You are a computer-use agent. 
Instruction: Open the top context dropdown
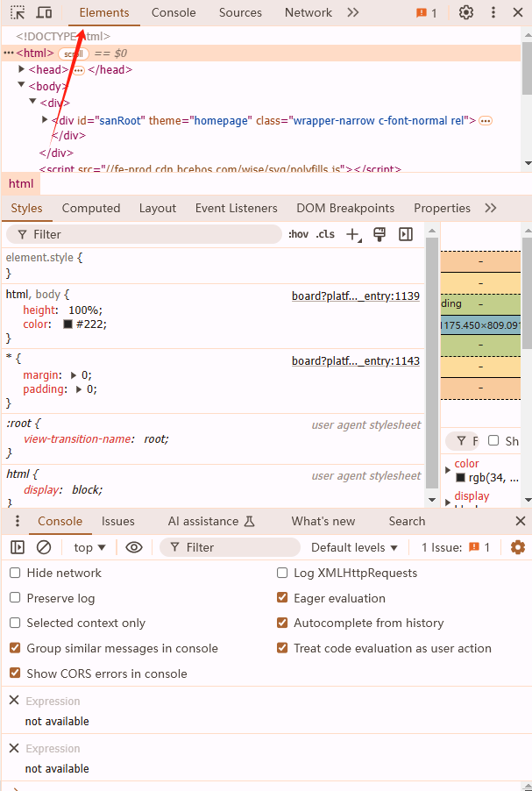click(x=89, y=548)
